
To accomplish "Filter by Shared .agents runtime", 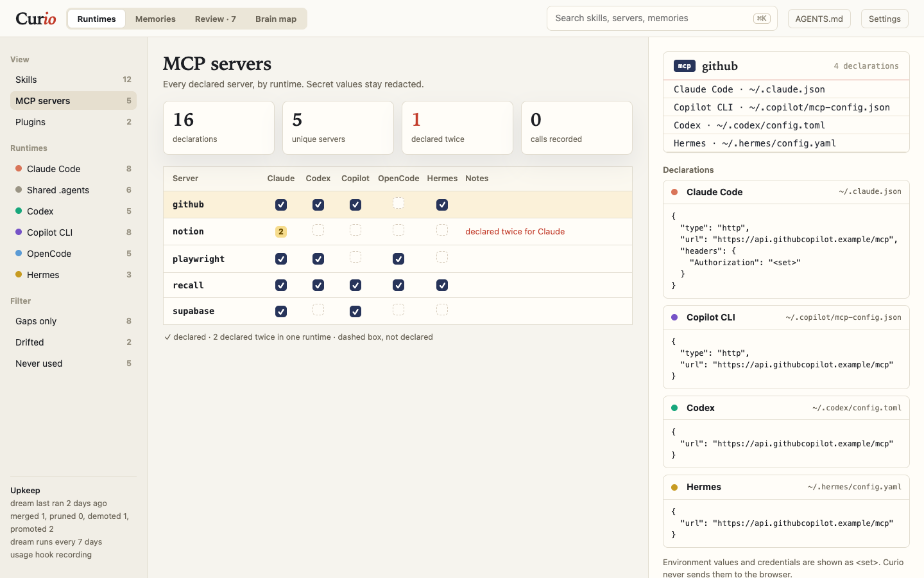I will point(73,190).
